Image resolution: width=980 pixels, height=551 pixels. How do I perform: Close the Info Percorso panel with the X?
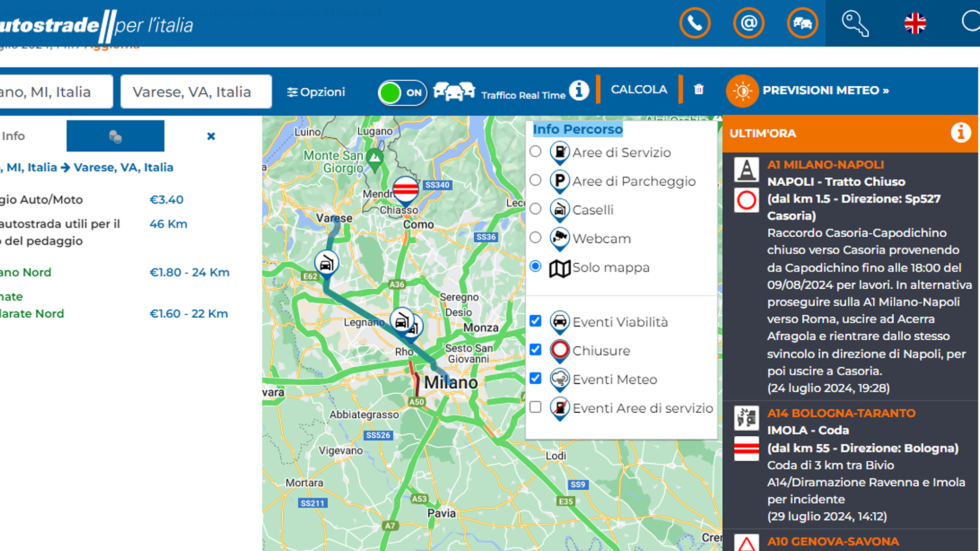[x=211, y=136]
